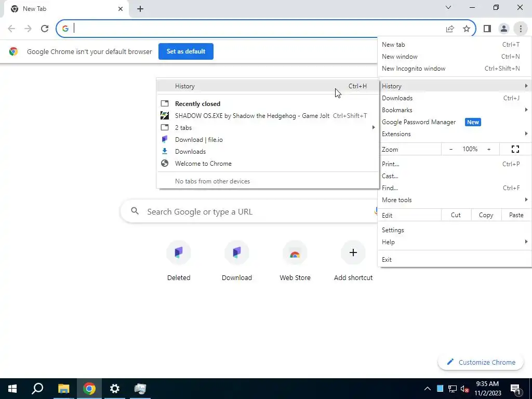The height and width of the screenshot is (399, 532).
Task: Click the forward navigation arrow
Action: (28, 29)
